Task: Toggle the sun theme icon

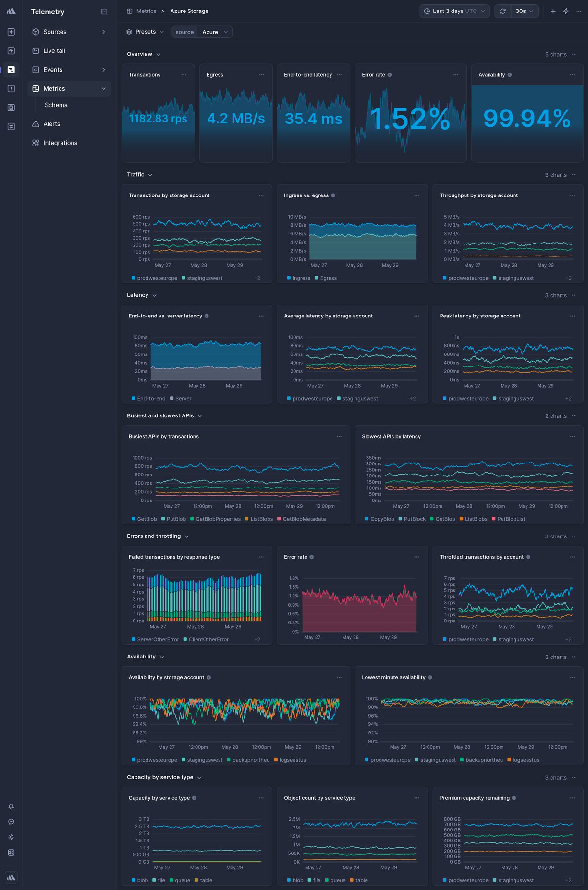Action: tap(11, 837)
